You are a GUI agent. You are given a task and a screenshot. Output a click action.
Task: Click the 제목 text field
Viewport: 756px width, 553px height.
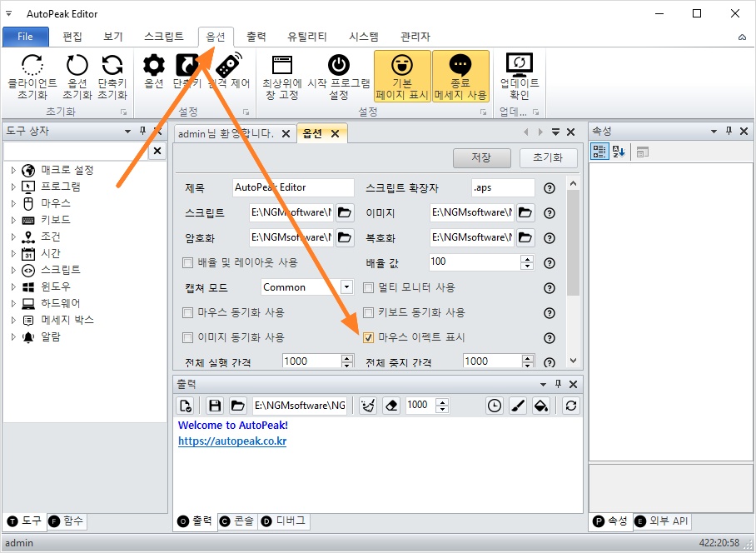point(293,187)
